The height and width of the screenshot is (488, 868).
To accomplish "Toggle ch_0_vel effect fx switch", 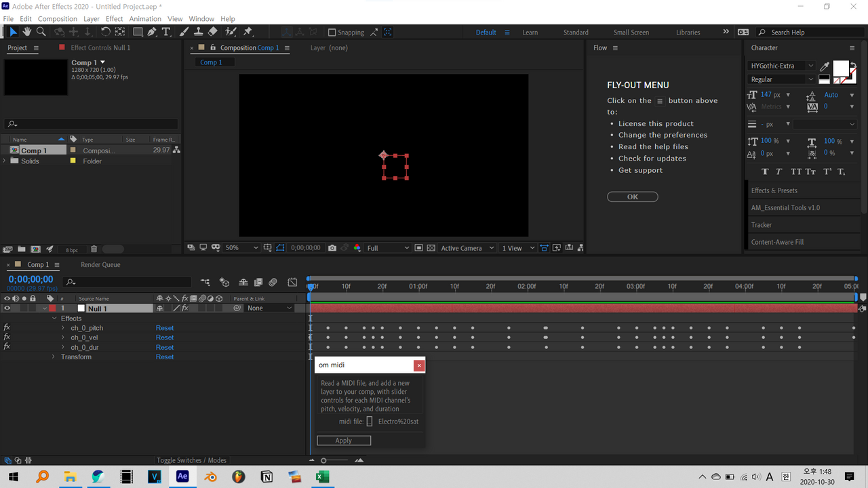I will tap(7, 337).
